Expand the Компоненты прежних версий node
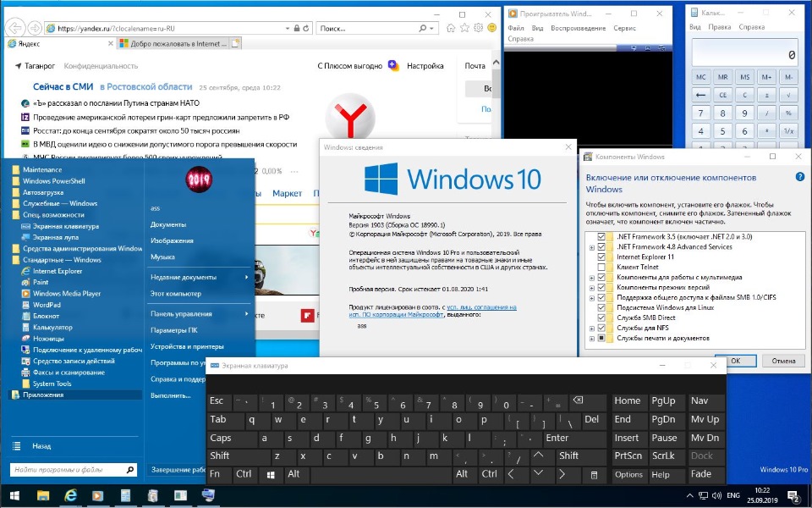Image resolution: width=812 pixels, height=508 pixels. 591,288
